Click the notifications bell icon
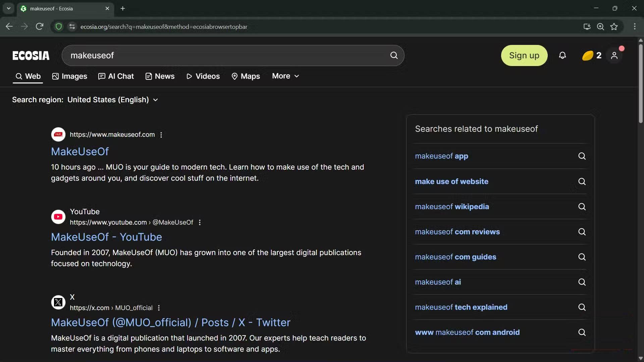 pyautogui.click(x=562, y=55)
